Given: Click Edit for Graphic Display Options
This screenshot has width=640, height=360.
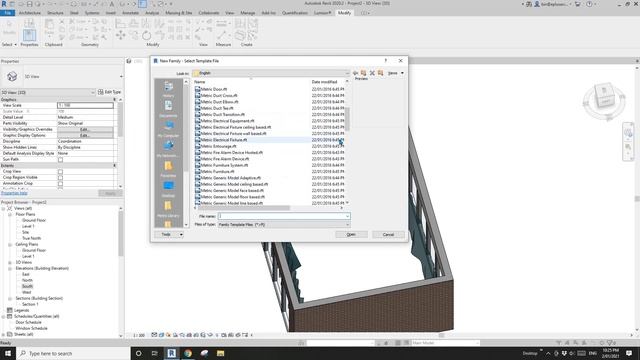Looking at the screenshot, I should pos(85,136).
